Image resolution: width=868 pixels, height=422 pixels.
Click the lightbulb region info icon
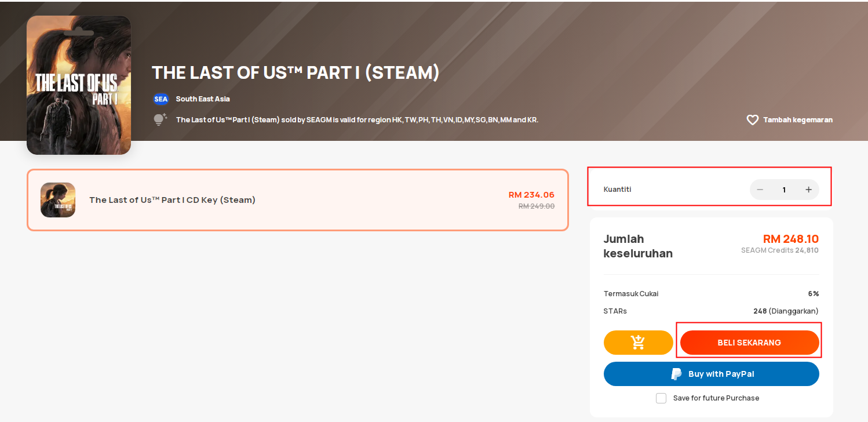coord(160,119)
